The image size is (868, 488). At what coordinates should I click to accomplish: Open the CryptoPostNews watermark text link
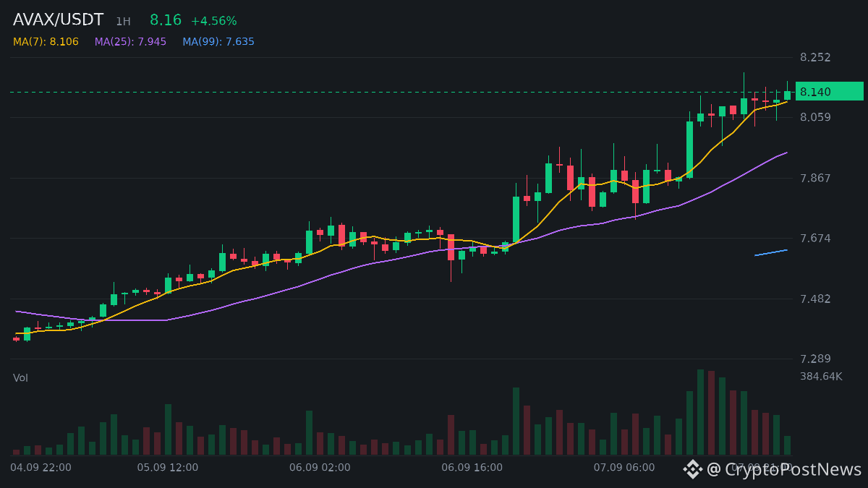(784, 469)
